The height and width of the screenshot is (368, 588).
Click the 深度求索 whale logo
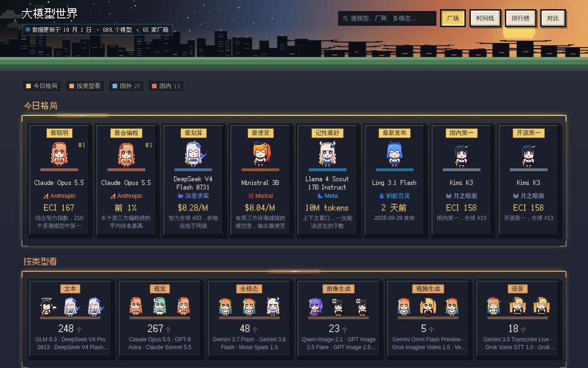[181, 196]
